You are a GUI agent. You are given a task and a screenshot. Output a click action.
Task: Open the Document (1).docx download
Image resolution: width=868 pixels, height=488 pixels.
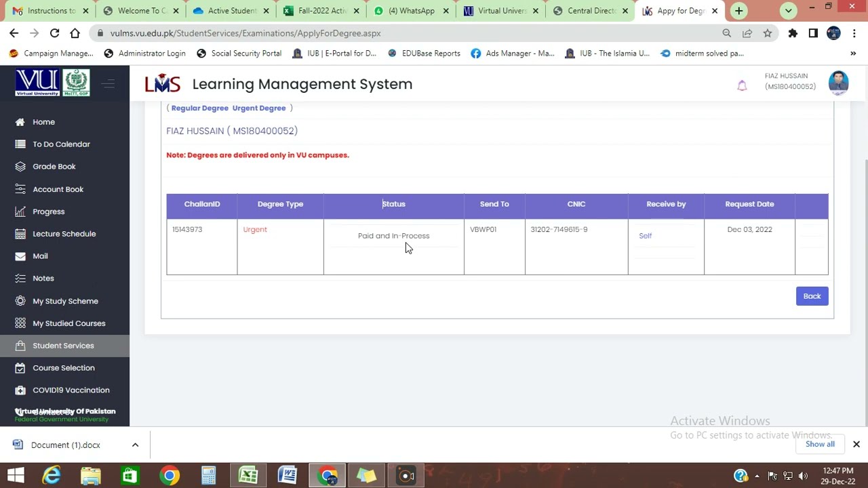tap(65, 445)
